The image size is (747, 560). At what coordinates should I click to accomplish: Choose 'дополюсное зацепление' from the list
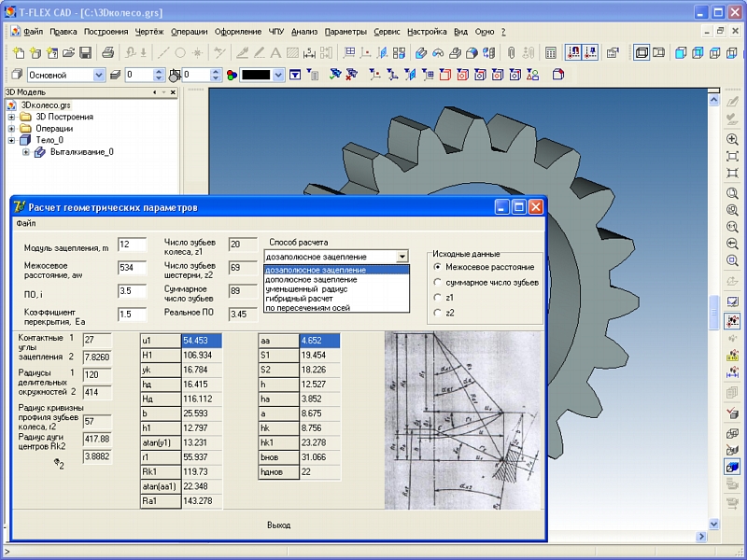pos(336,279)
